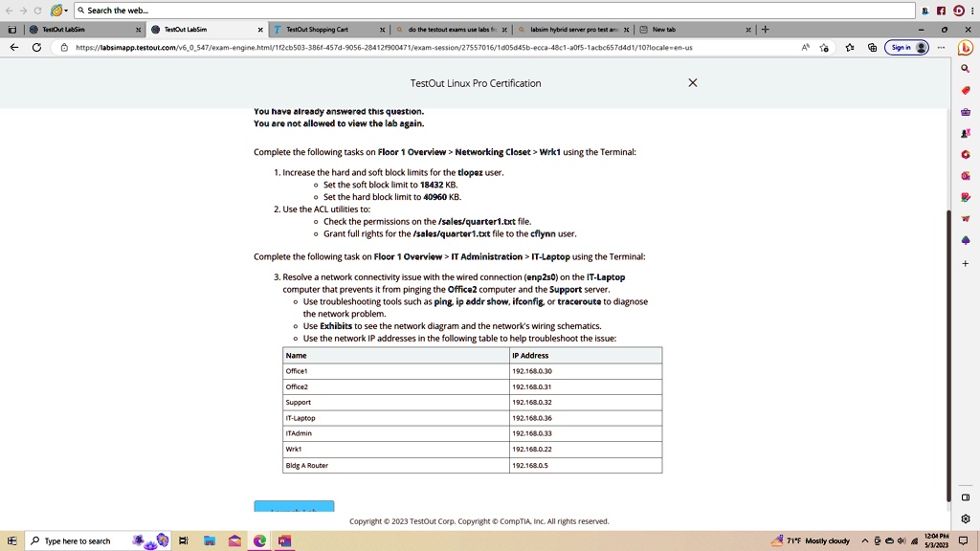The image size is (980, 551).
Task: Click the Search the web field
Action: (494, 10)
